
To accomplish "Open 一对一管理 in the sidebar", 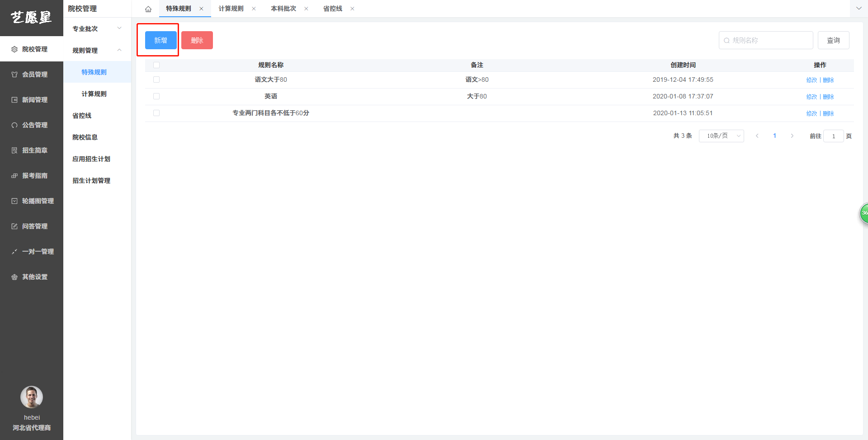I will pyautogui.click(x=32, y=251).
